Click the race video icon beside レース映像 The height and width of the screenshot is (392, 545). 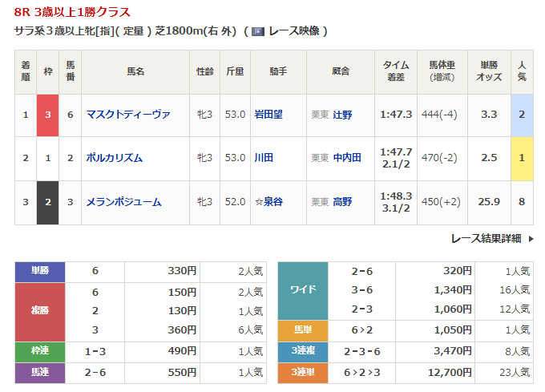257,31
